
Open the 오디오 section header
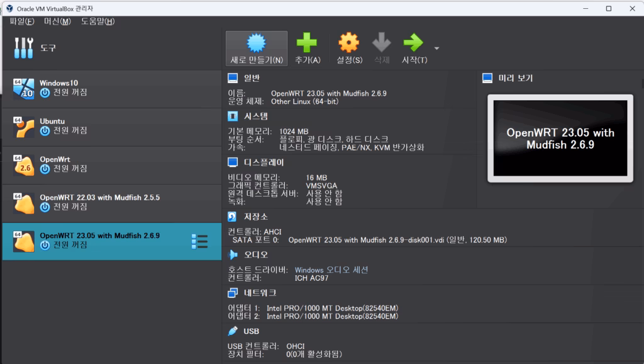click(255, 254)
